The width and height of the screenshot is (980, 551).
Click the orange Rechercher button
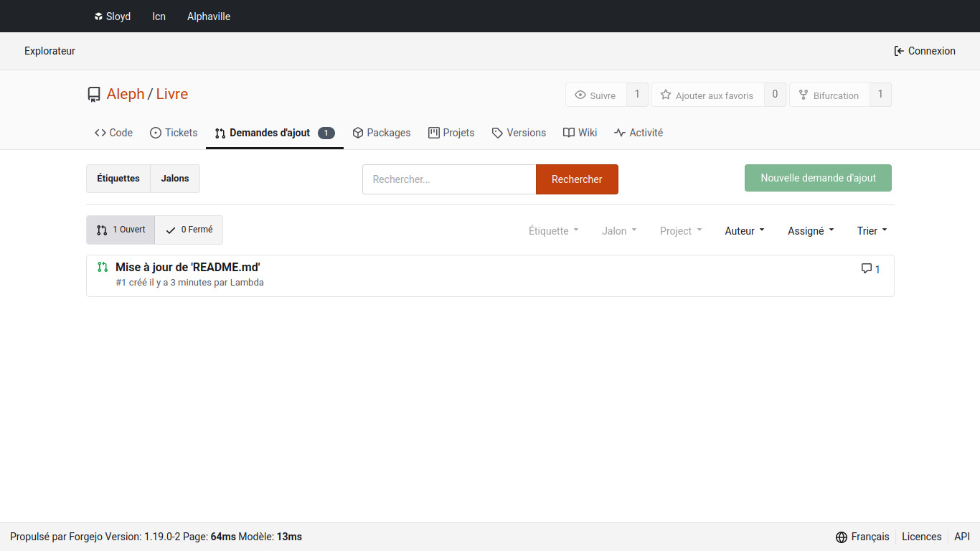point(577,179)
